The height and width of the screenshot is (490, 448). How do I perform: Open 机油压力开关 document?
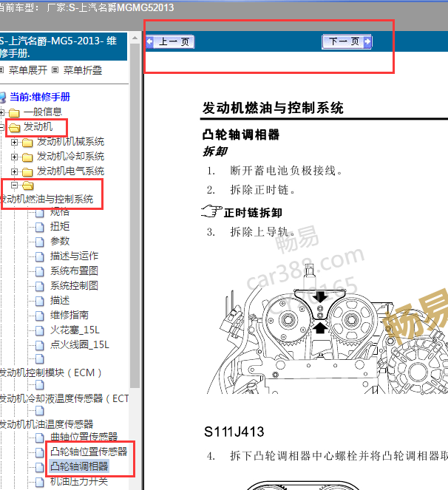click(79, 481)
